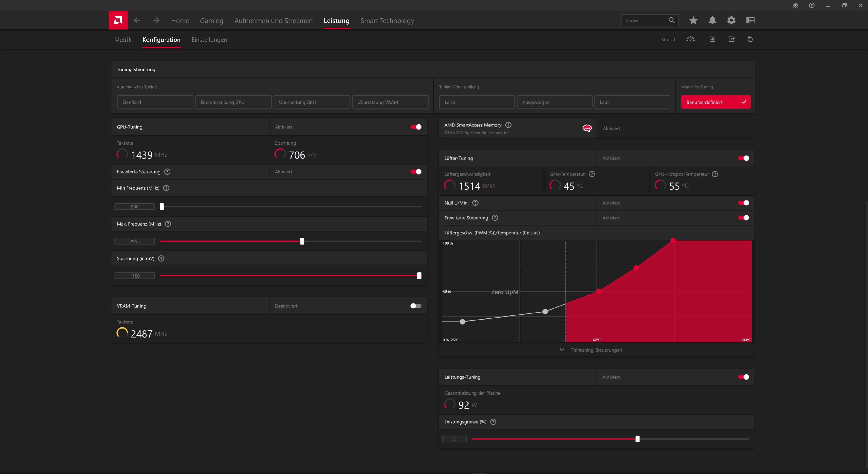Enable the VRAM-Tuning toggle

click(x=416, y=306)
